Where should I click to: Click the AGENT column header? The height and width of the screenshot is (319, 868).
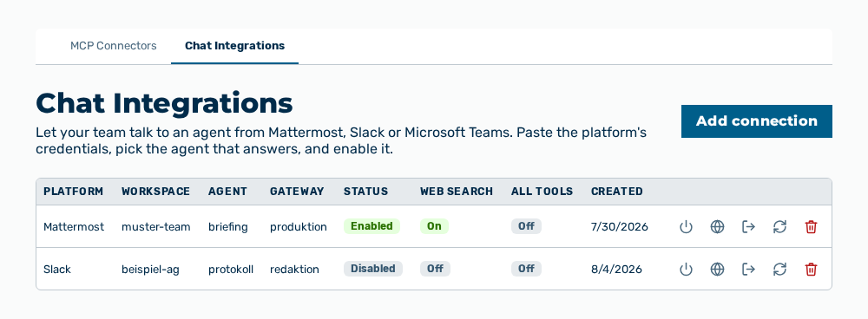pos(227,192)
